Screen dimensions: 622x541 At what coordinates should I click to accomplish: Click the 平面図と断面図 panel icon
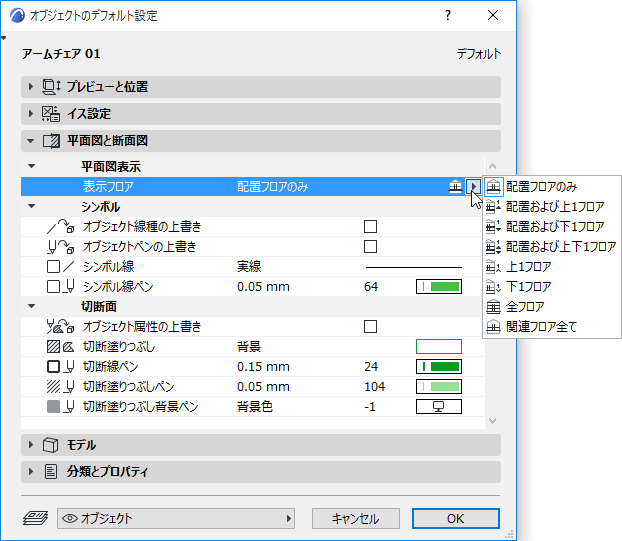coord(51,141)
